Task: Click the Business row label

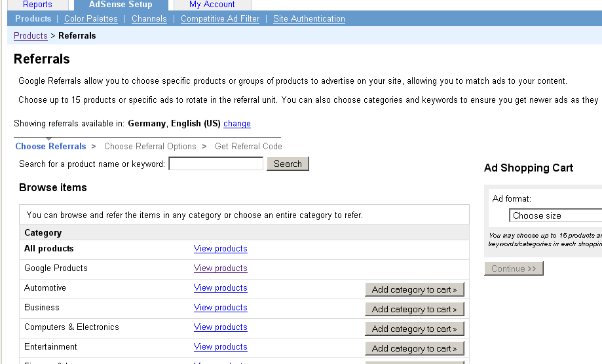Action: tap(42, 307)
